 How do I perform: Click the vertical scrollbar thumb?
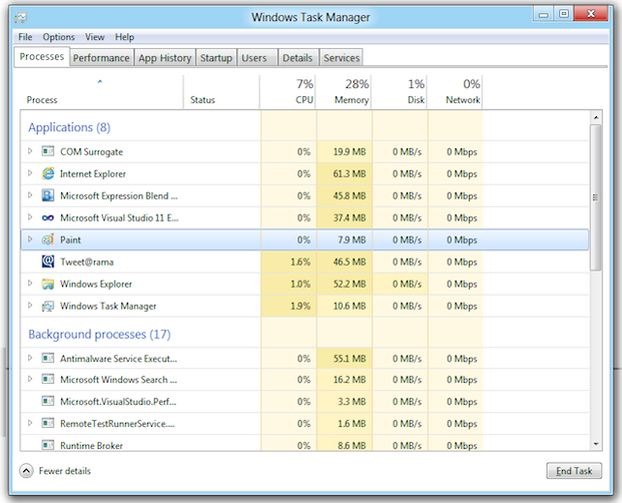tap(596, 198)
